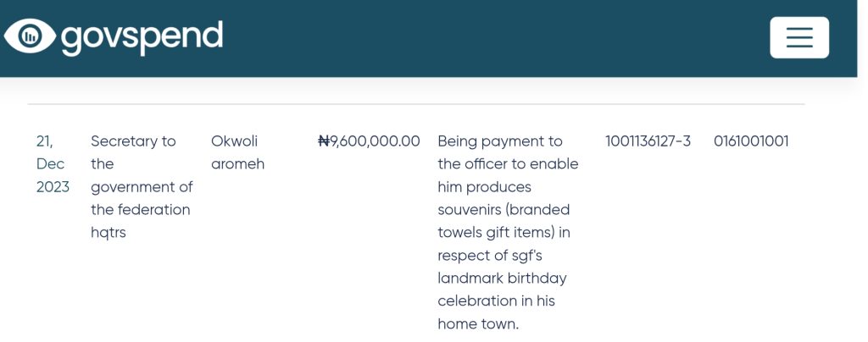
Task: Click 'towels gift items) in' description line
Action: click(x=504, y=233)
